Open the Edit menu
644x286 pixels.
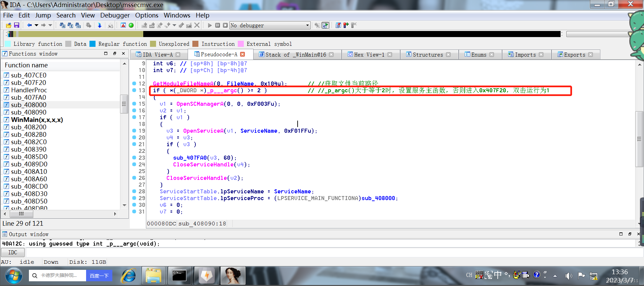pos(24,15)
